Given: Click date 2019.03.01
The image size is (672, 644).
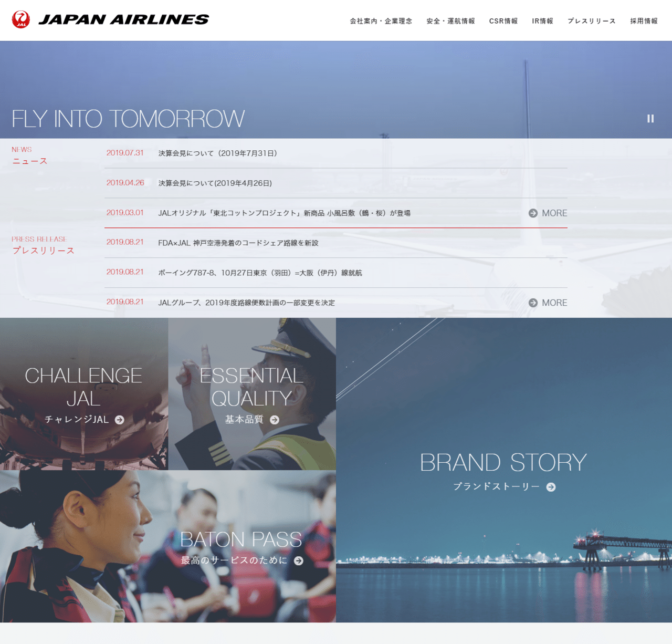Looking at the screenshot, I should 125,213.
